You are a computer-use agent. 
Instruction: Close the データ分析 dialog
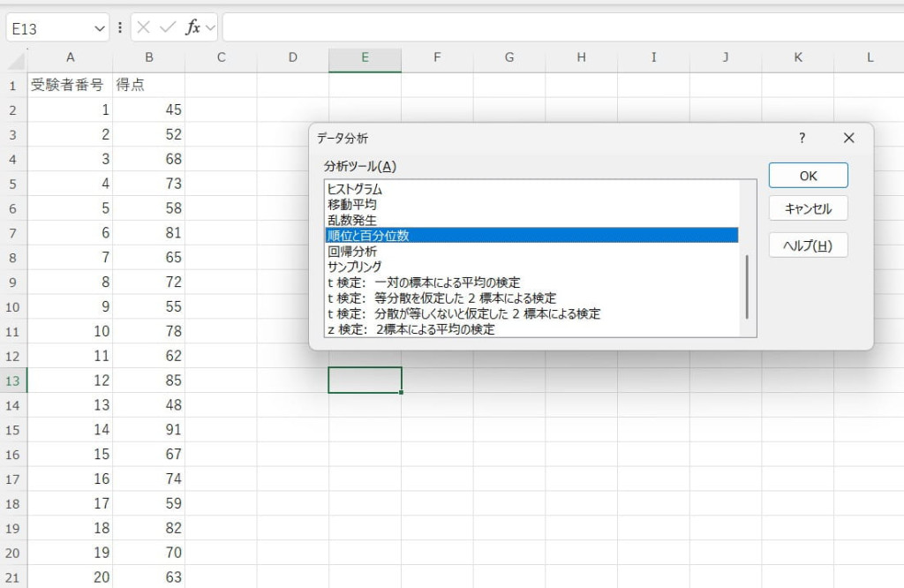(848, 138)
